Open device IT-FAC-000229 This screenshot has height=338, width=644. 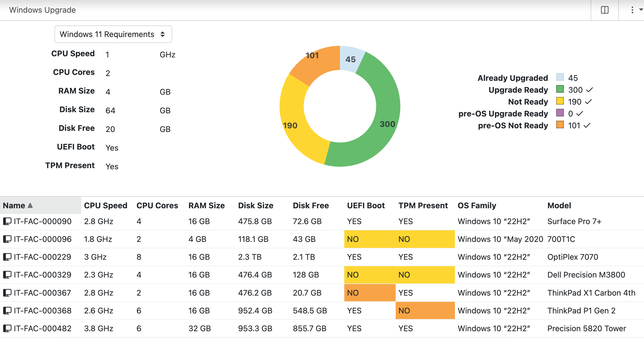point(43,257)
